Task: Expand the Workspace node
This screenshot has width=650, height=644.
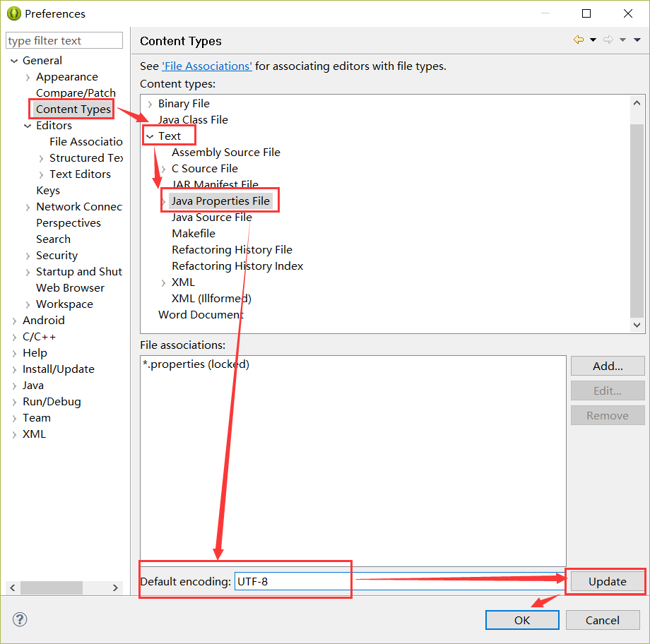Action: pos(28,304)
